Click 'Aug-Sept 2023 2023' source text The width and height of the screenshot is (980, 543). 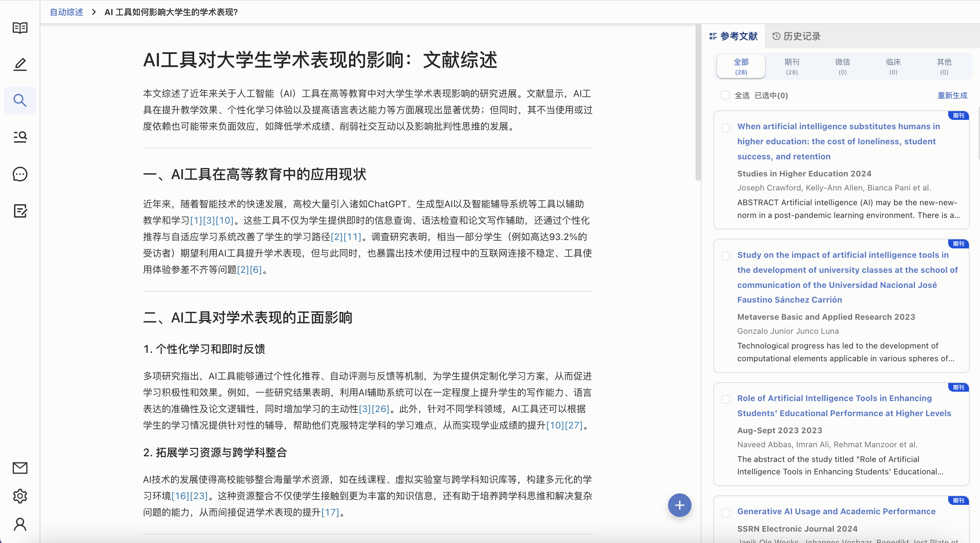[x=780, y=431]
